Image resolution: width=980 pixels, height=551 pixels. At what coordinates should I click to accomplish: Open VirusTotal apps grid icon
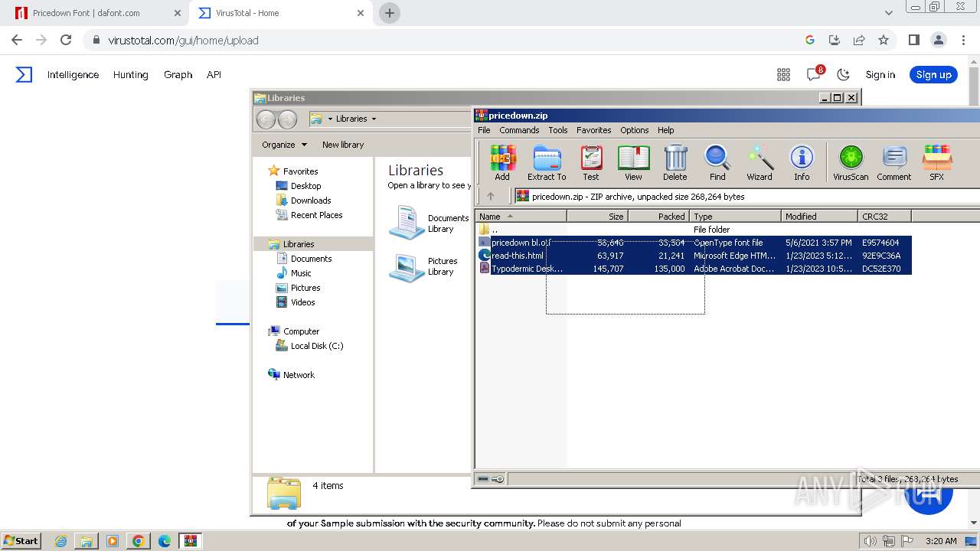783,74
